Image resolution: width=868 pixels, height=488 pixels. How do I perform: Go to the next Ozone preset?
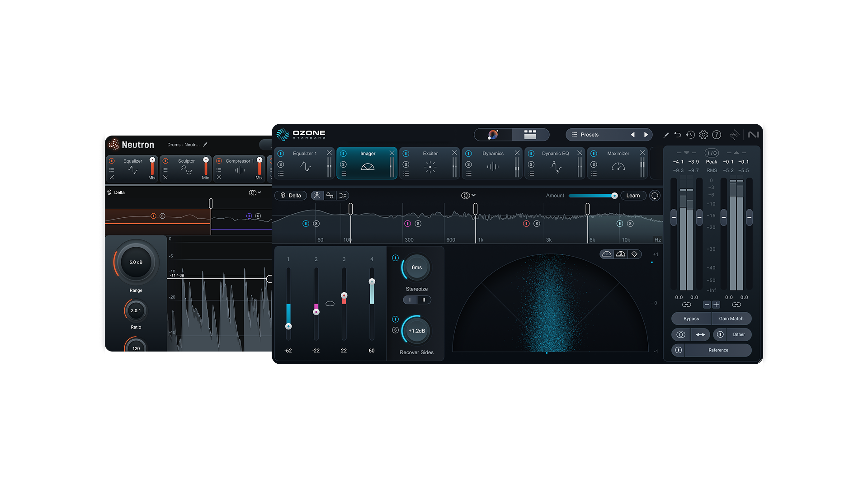pyautogui.click(x=646, y=135)
